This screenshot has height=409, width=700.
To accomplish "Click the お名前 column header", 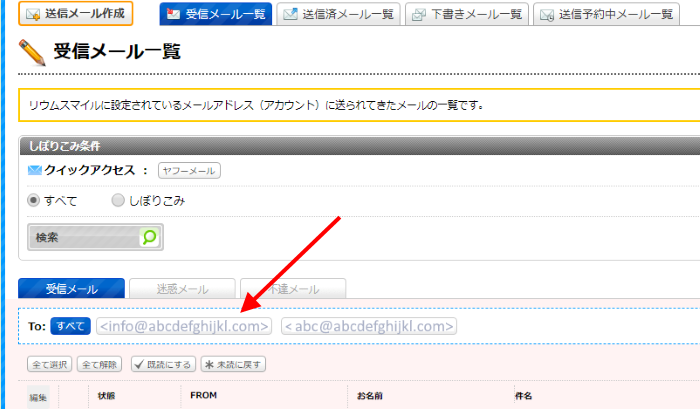I will coord(370,396).
